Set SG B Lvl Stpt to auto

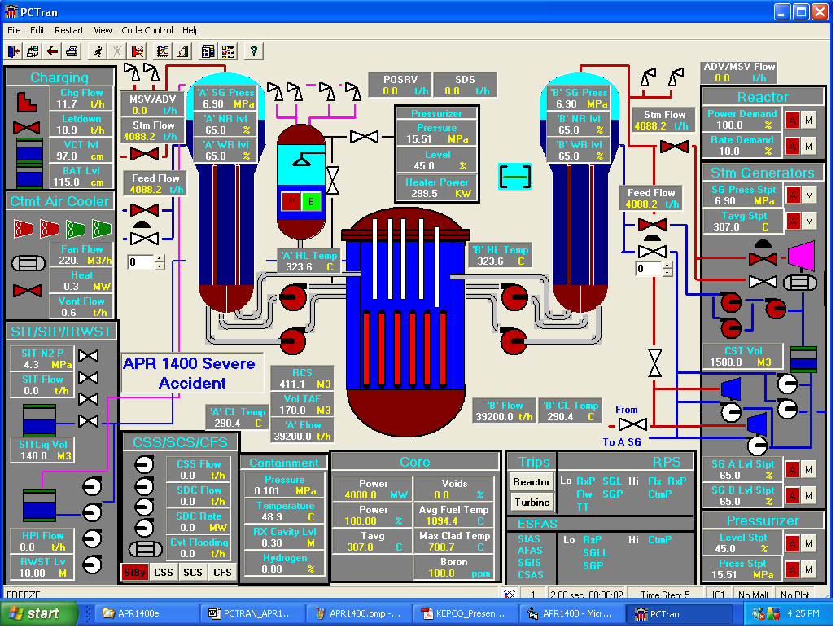793,495
